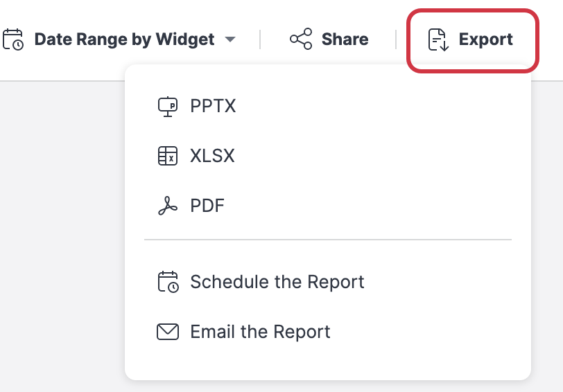Click the Schedule the Report calendar icon
The image size is (563, 392).
tap(168, 282)
